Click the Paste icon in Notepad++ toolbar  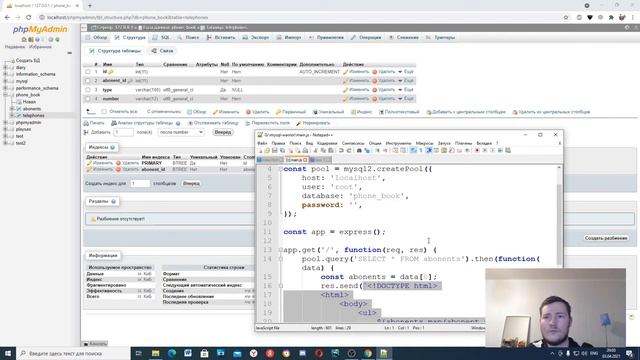click(x=331, y=151)
